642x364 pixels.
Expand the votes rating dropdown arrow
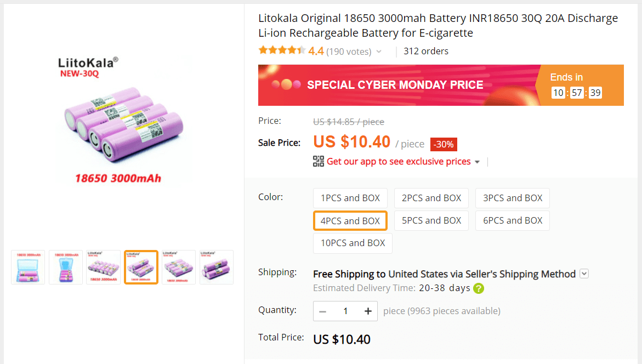click(379, 52)
